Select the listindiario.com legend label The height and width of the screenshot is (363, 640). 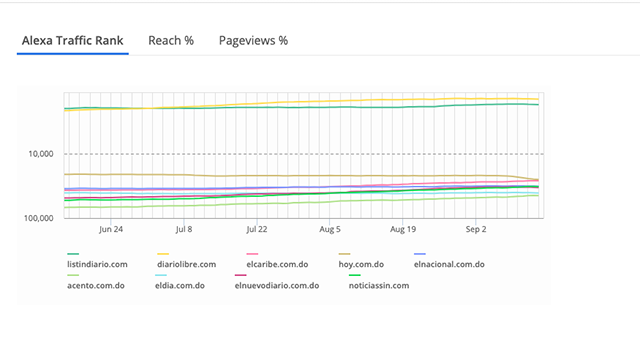point(97,264)
